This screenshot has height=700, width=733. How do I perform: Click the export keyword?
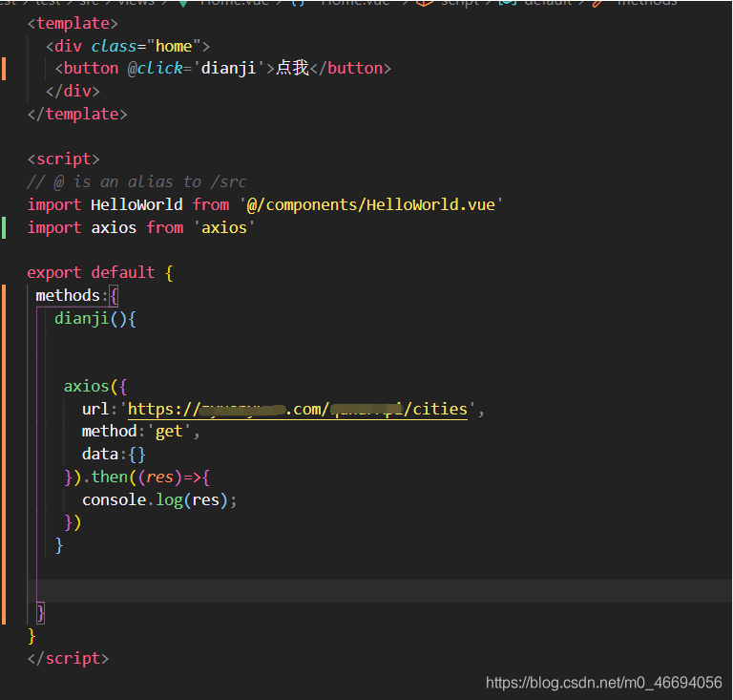tap(54, 272)
